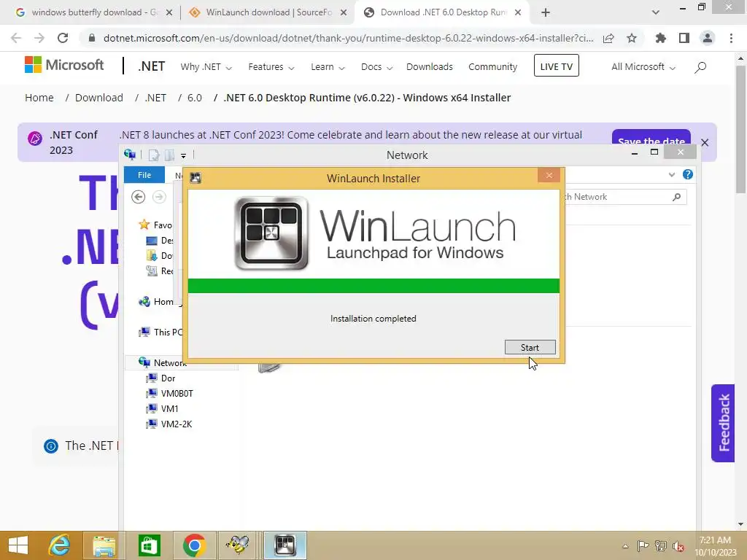The height and width of the screenshot is (560, 747).
Task: Close the WinLaunch Installer dialog
Action: [x=549, y=175]
